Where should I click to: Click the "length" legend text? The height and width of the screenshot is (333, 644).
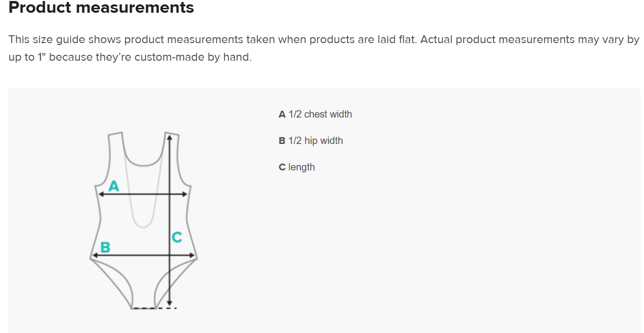pos(301,167)
